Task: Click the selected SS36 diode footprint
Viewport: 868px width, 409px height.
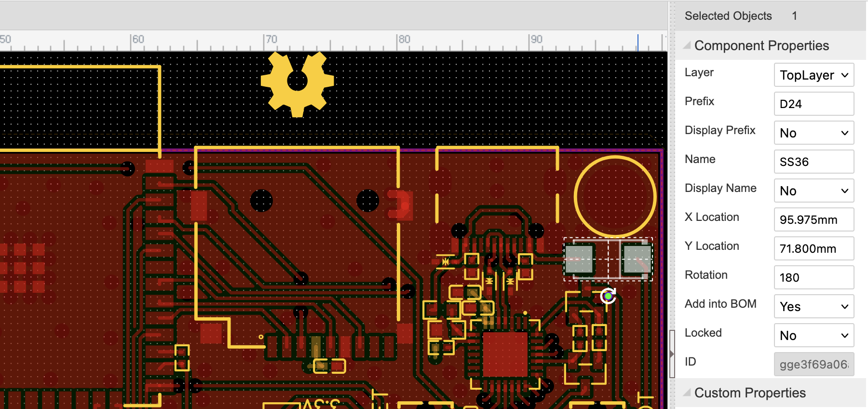Action: coord(608,259)
